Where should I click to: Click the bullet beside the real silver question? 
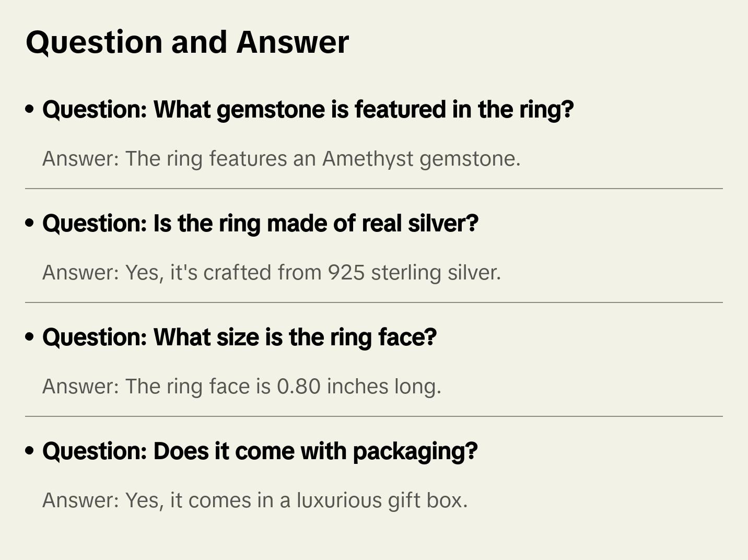[x=30, y=224]
